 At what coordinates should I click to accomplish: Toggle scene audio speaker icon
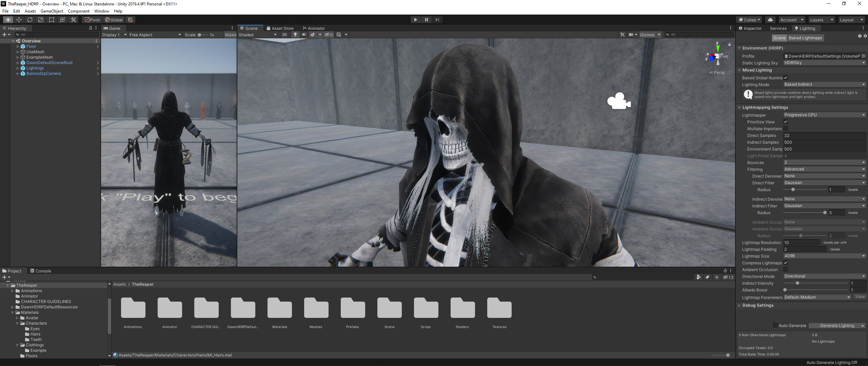coord(304,35)
